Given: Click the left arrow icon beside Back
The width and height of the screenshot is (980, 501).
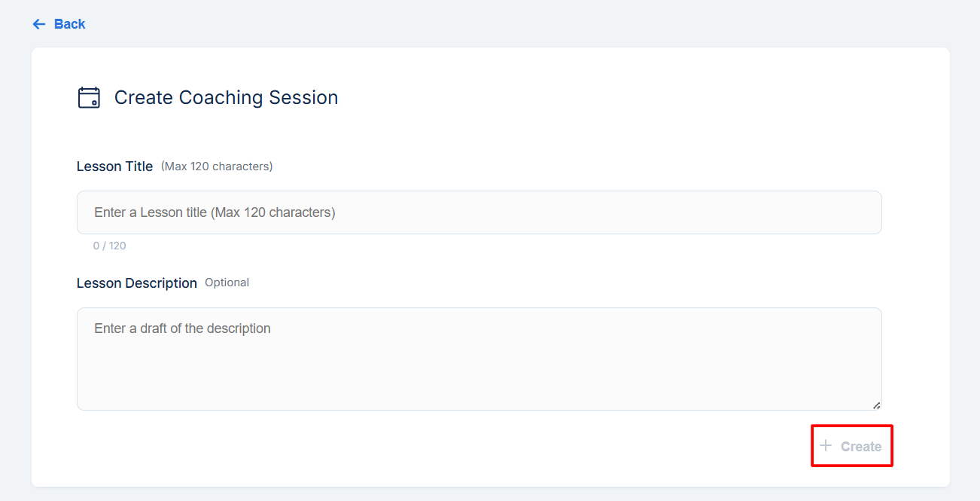Looking at the screenshot, I should (39, 24).
